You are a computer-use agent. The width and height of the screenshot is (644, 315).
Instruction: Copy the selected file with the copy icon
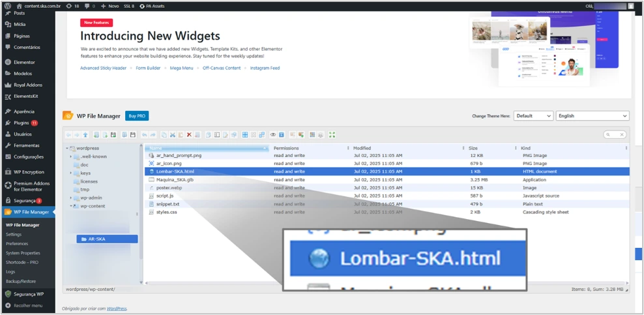click(164, 135)
